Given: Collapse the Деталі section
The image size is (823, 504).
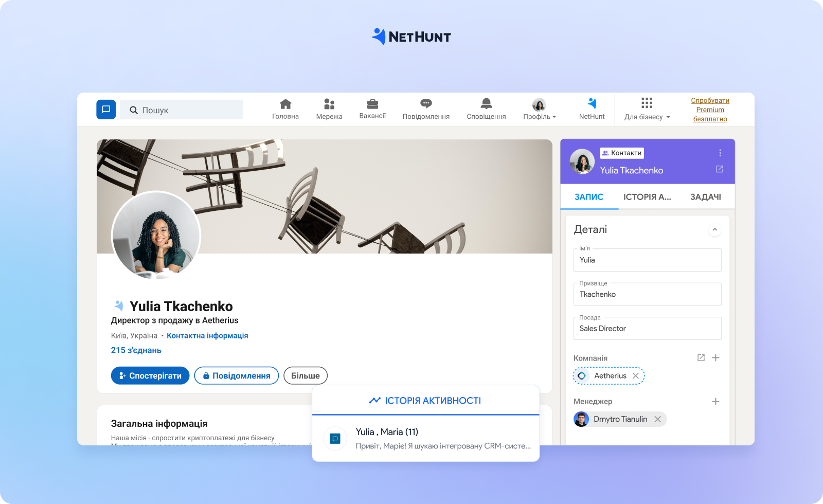Looking at the screenshot, I should (x=714, y=229).
